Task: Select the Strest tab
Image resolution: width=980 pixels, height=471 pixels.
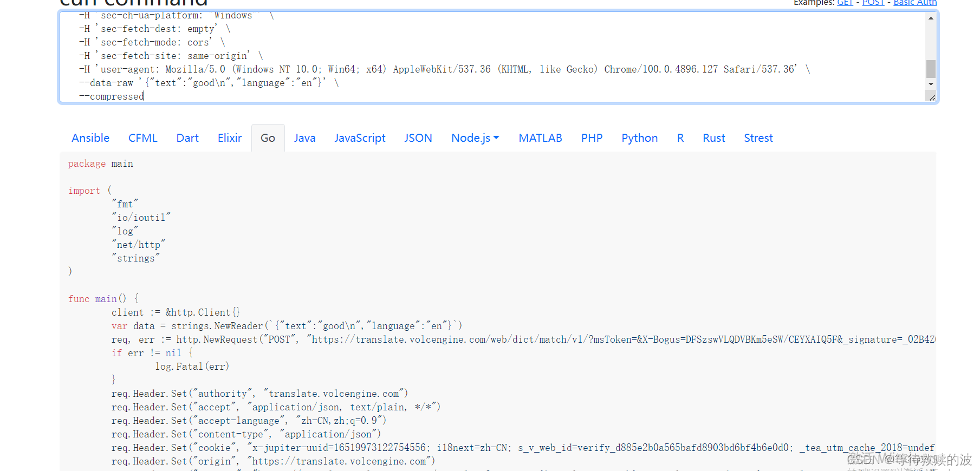Action: pos(758,138)
